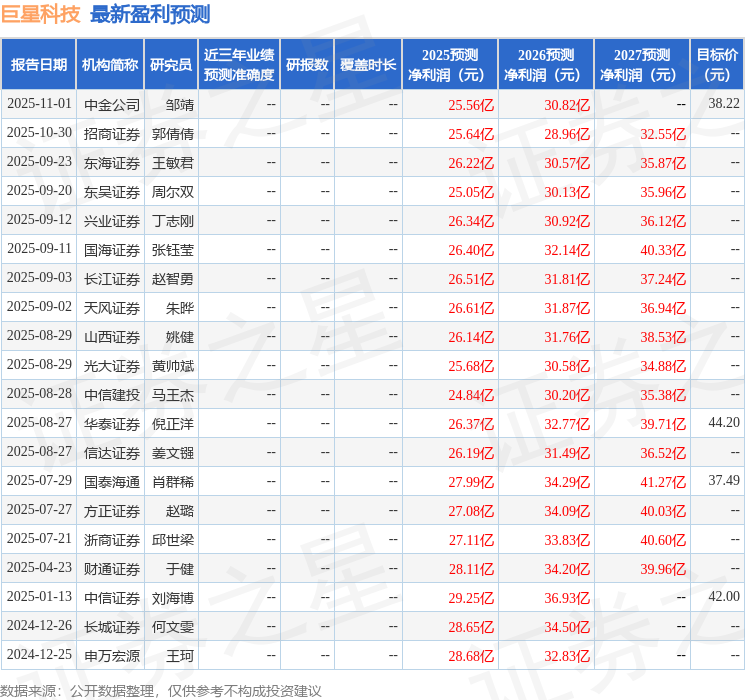Click the 巨星科技 stock name title
The image size is (745, 700).
(x=40, y=14)
